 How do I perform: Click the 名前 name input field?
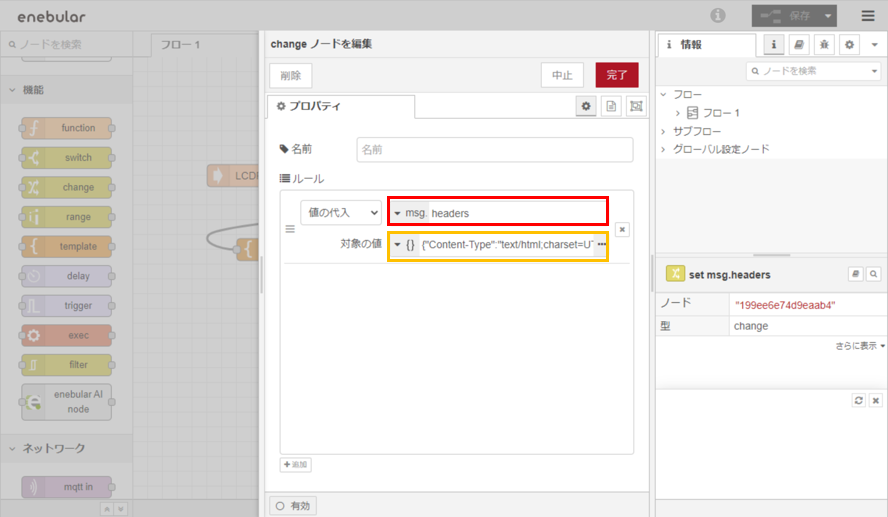pos(494,149)
